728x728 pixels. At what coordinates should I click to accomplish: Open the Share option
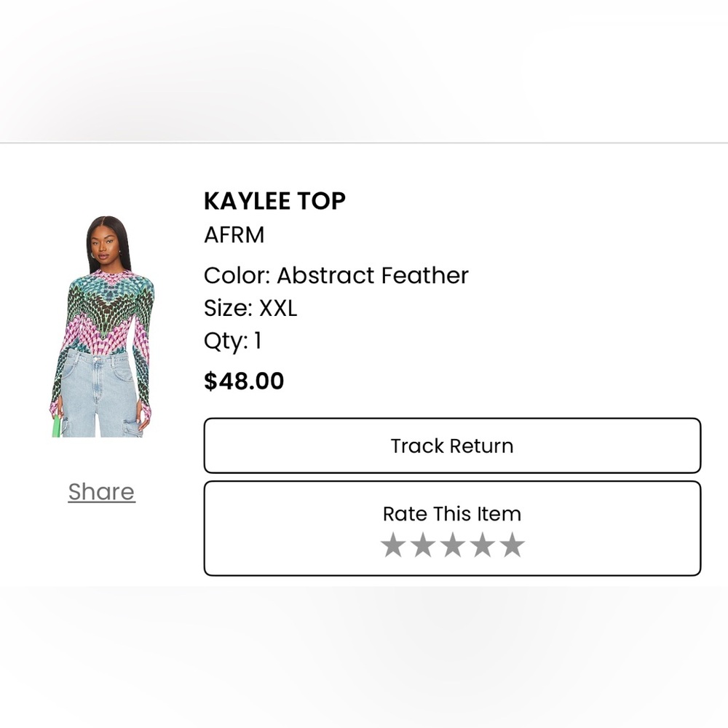[101, 491]
